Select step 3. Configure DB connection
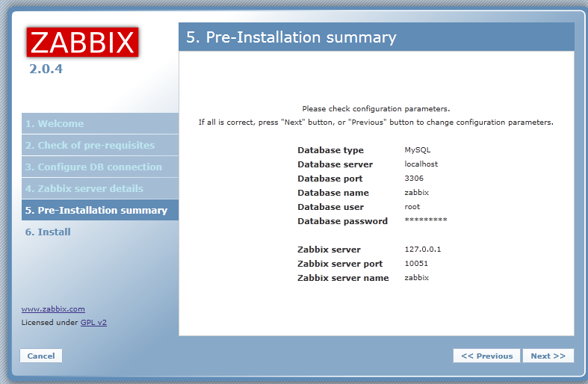 100,167
